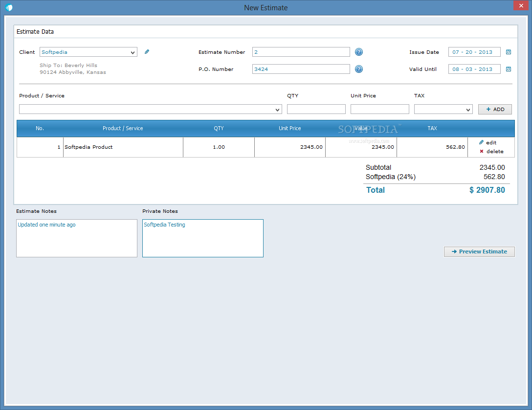This screenshot has width=532, height=410.
Task: Select the Softpedia Product cell
Action: [123, 147]
